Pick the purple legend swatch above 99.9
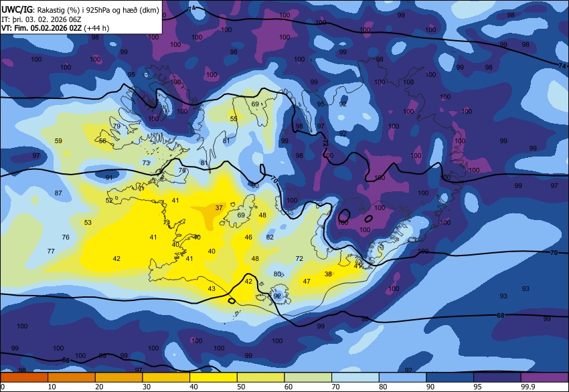 [x=545, y=377]
